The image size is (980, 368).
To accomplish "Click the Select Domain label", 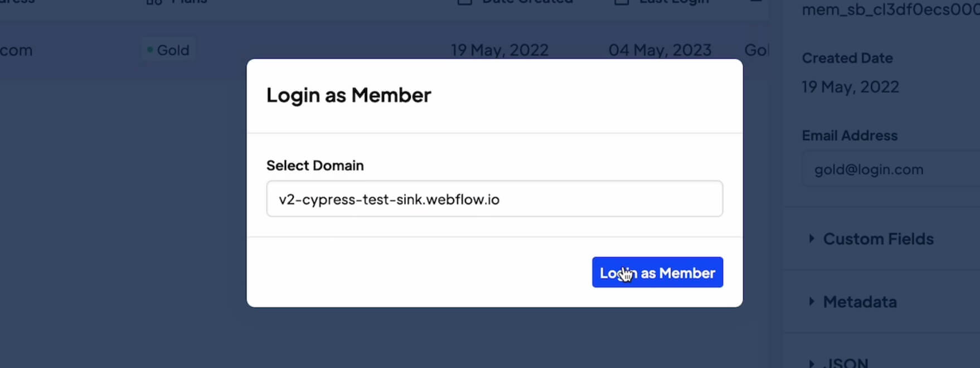I will [x=315, y=166].
